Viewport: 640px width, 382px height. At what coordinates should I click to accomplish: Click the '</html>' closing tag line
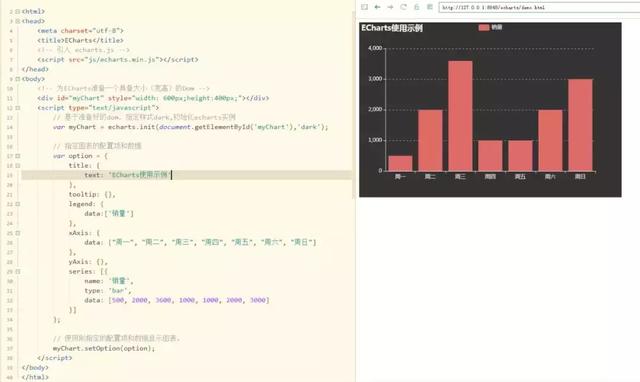[x=35, y=378]
